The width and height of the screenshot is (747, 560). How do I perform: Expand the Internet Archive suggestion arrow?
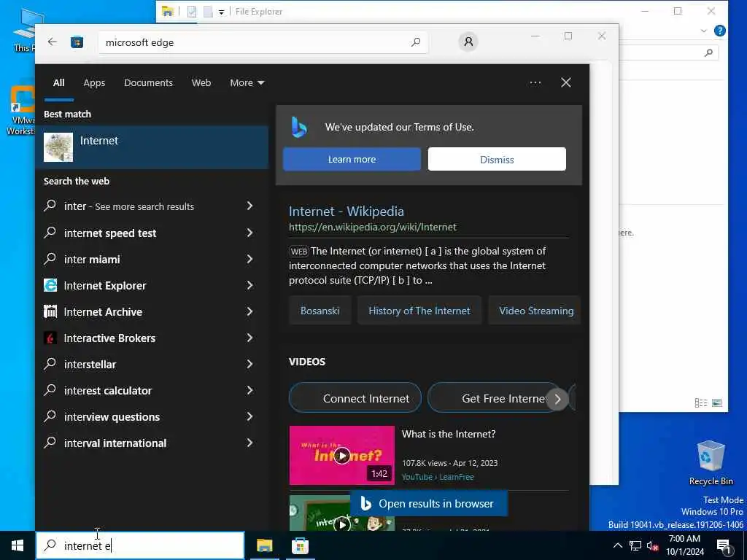click(x=249, y=311)
